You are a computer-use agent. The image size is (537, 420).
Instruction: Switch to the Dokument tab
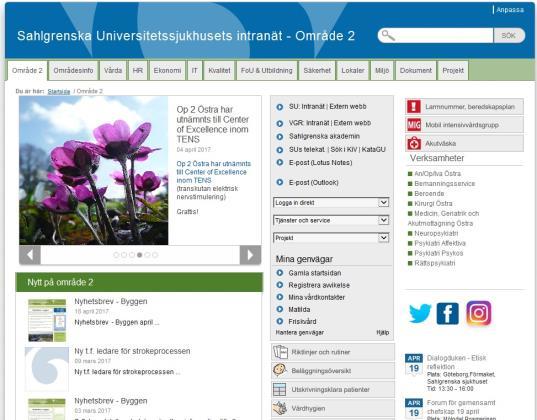tap(416, 71)
